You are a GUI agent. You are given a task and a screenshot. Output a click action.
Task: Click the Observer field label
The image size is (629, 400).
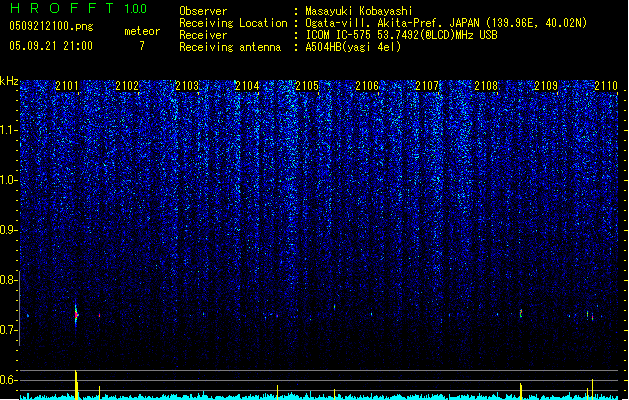[x=203, y=11]
